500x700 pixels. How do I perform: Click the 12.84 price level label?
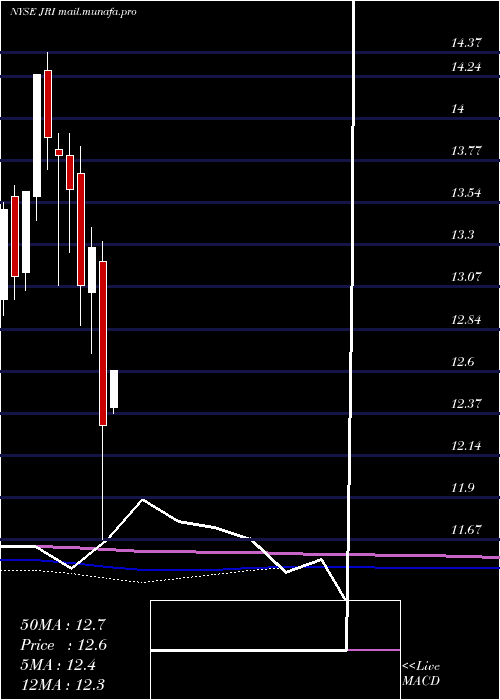coord(467,320)
